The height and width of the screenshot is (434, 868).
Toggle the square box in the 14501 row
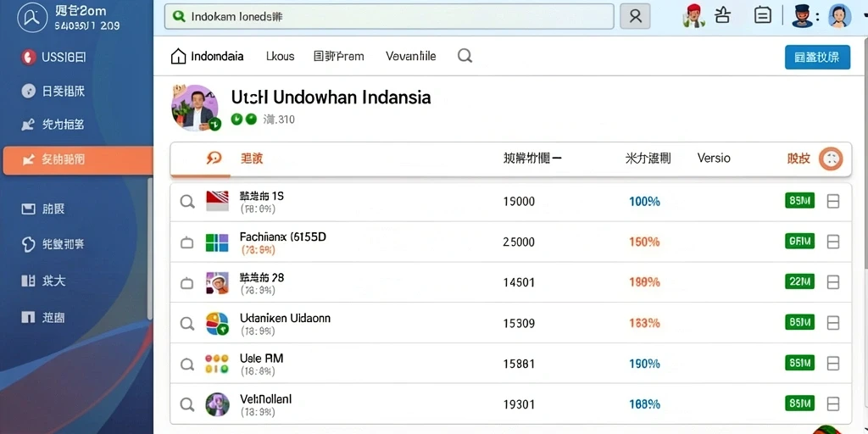tap(832, 282)
